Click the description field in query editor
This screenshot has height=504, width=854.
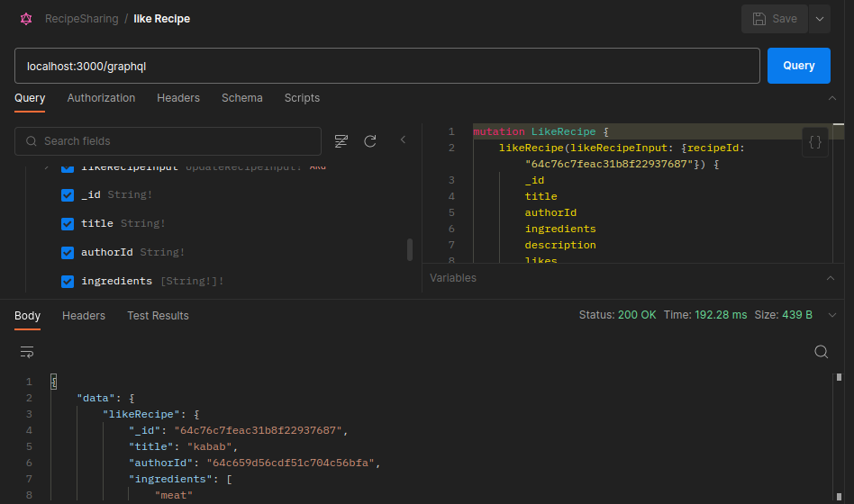click(560, 245)
